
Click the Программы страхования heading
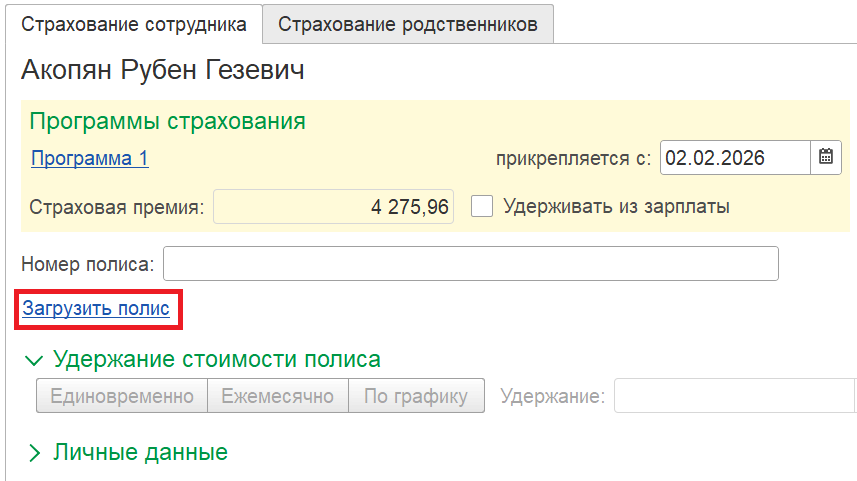(167, 122)
